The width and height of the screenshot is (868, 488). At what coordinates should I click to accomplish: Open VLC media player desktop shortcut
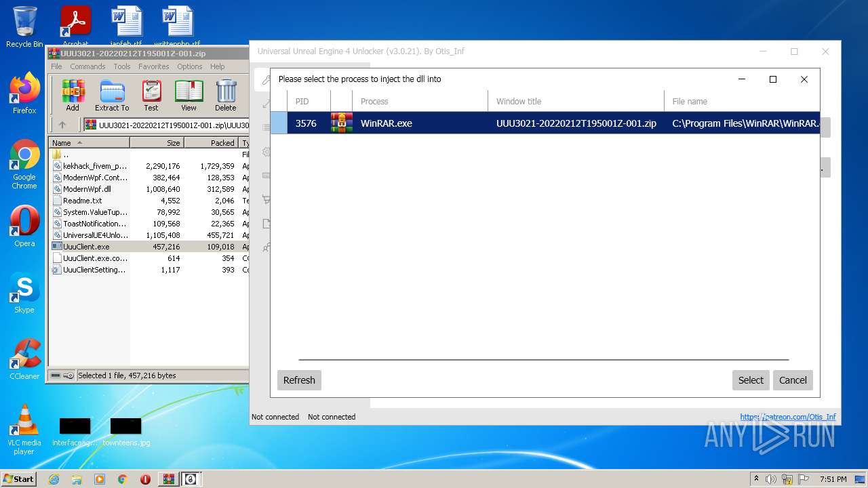click(24, 430)
